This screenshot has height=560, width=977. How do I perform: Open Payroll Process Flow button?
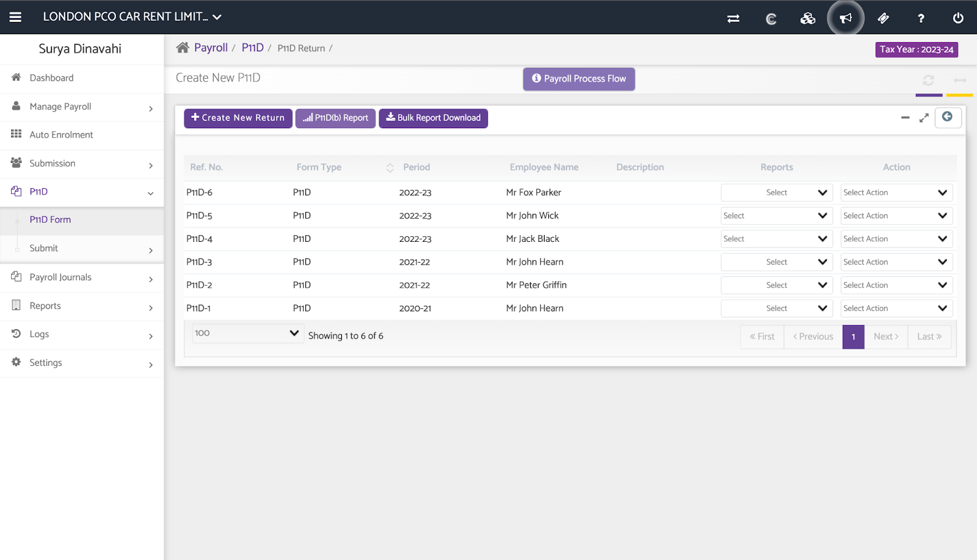tap(579, 79)
